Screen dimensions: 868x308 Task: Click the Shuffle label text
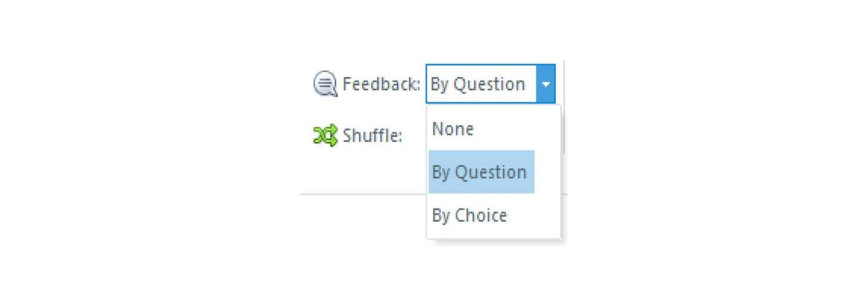[372, 135]
